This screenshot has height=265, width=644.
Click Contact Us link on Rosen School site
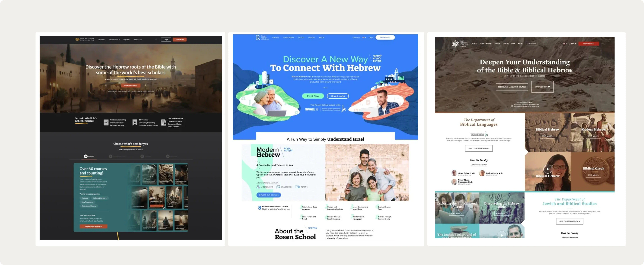[356, 37]
